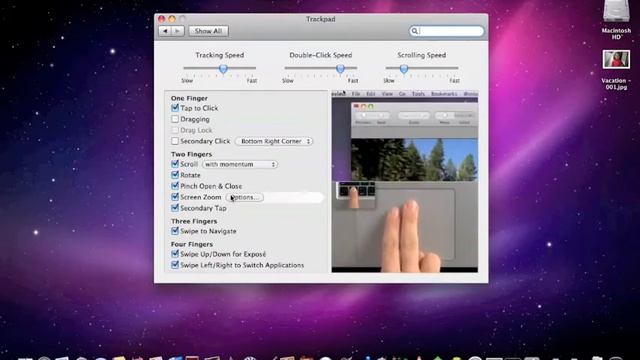Click the Screen Zoom Options button
This screenshot has height=360, width=640.
coord(245,197)
